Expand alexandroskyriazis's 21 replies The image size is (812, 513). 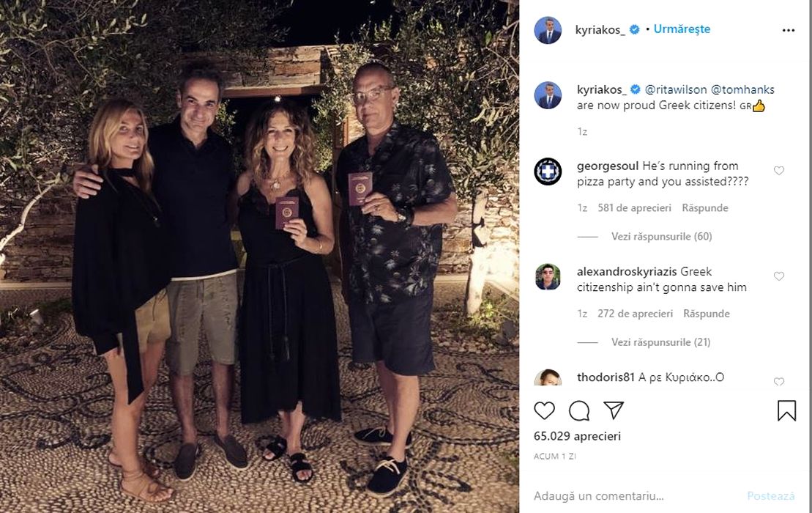[x=661, y=342]
